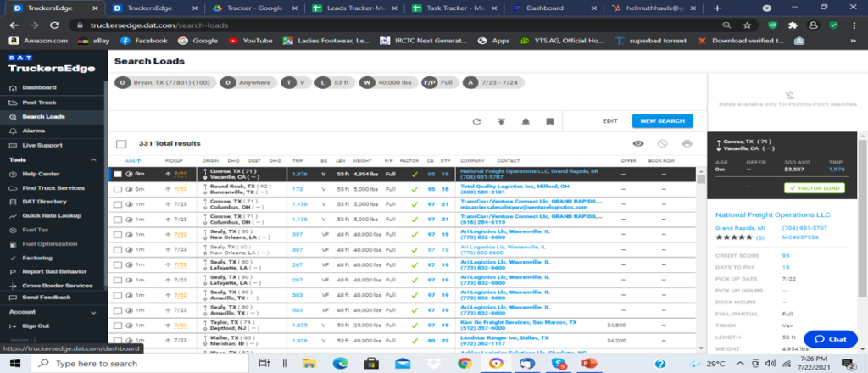Image resolution: width=868 pixels, height=373 pixels.
Task: Click the date range chip 7/23 - 7/24
Action: [x=493, y=82]
